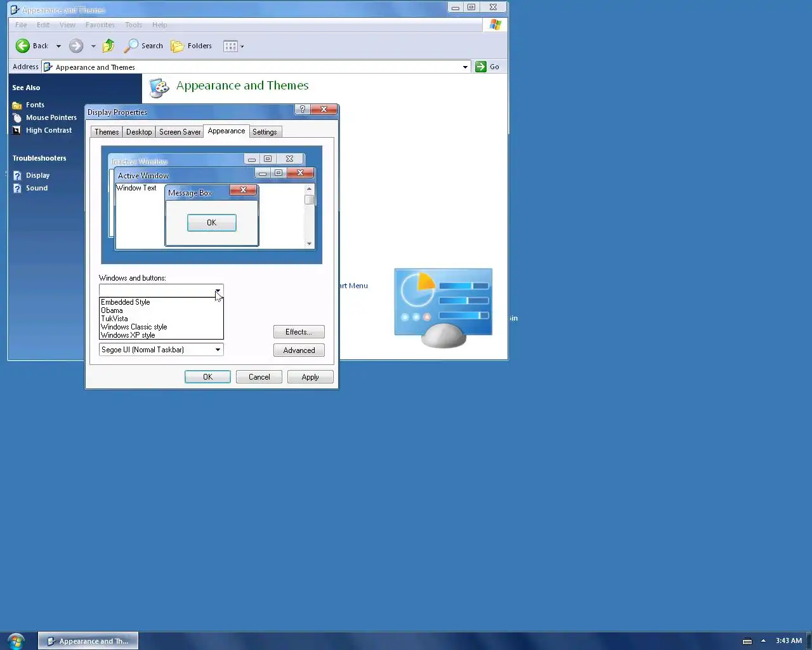812x650 pixels.
Task: Open the File menu
Action: click(x=21, y=25)
